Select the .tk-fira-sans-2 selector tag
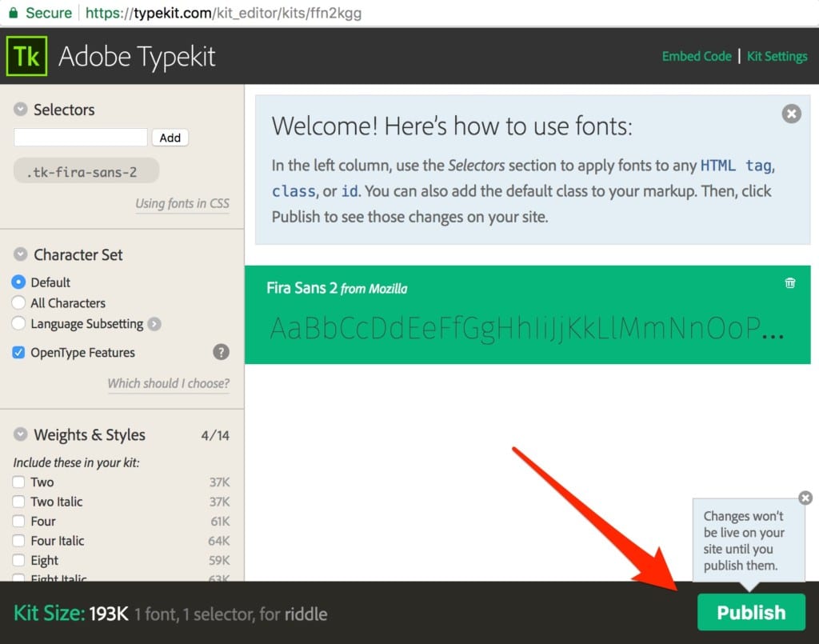This screenshot has width=819, height=644. [x=86, y=171]
